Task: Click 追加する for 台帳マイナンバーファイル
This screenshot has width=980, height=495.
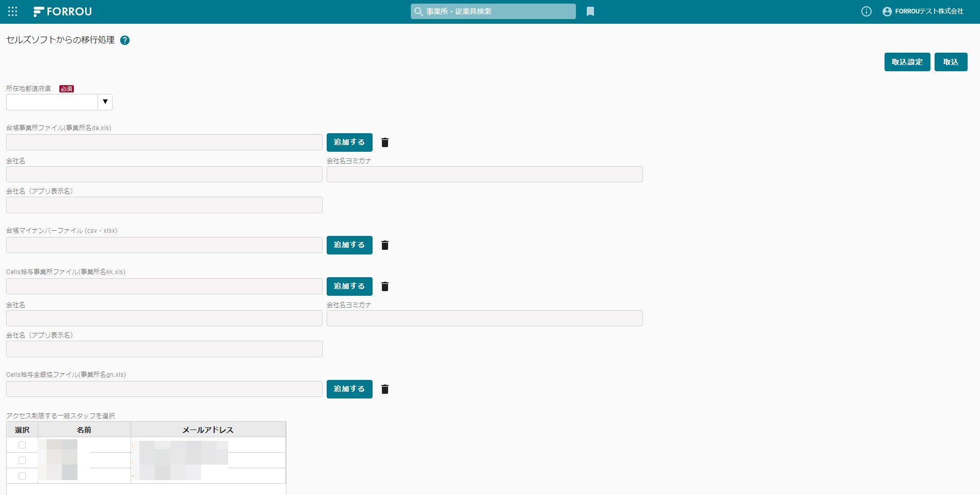Action: point(349,245)
